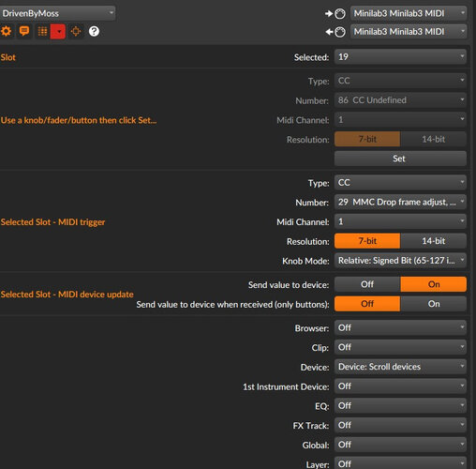Open the Knob Mode dropdown
The image size is (476, 469).
click(400, 261)
